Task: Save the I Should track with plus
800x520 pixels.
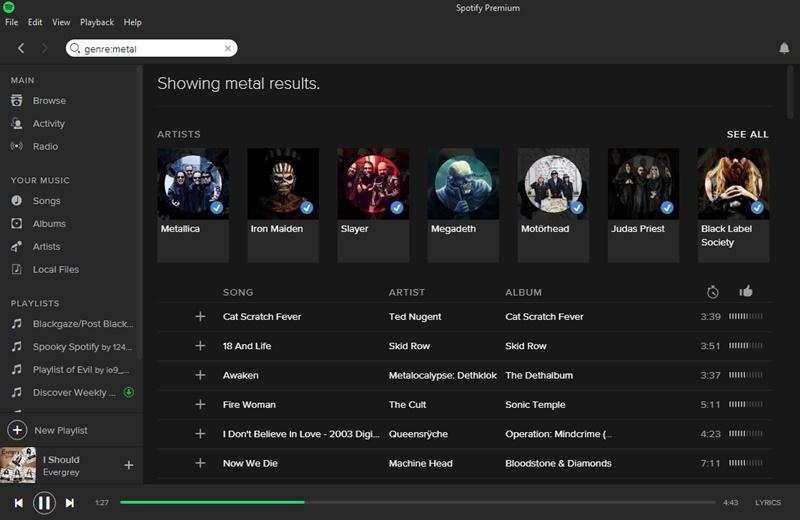Action: point(129,465)
